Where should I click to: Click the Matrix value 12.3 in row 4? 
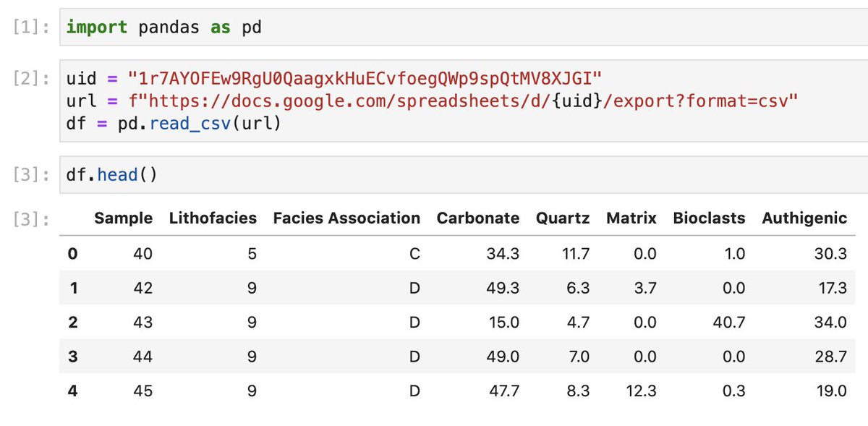tap(640, 391)
